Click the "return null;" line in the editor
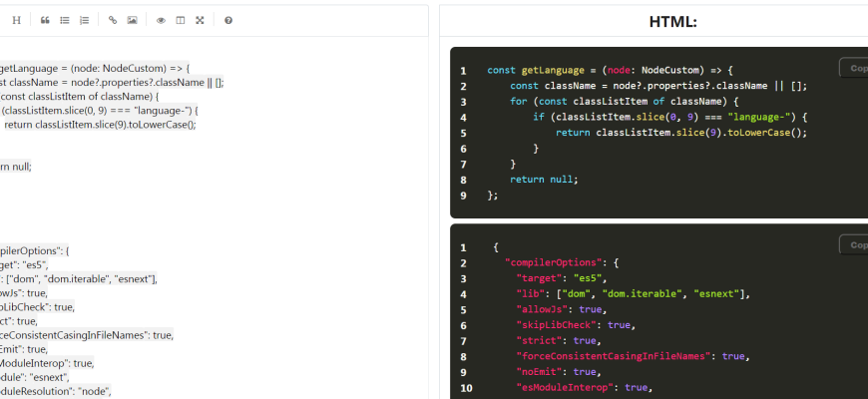Viewport: 868px width, 399px height. click(16, 167)
